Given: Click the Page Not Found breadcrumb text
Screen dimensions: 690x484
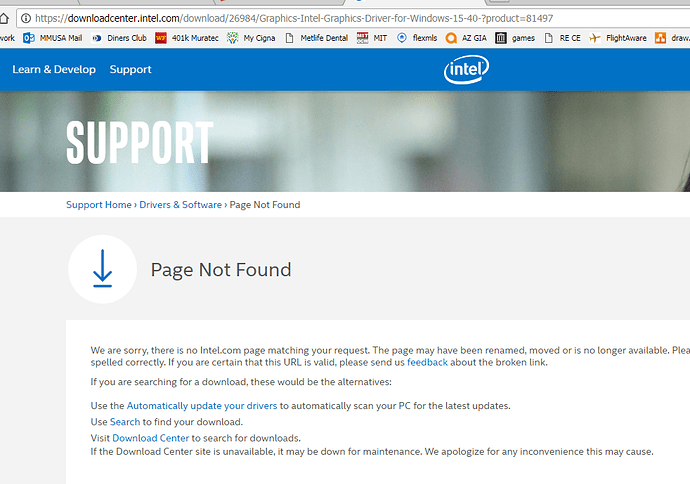Looking at the screenshot, I should tap(265, 205).
